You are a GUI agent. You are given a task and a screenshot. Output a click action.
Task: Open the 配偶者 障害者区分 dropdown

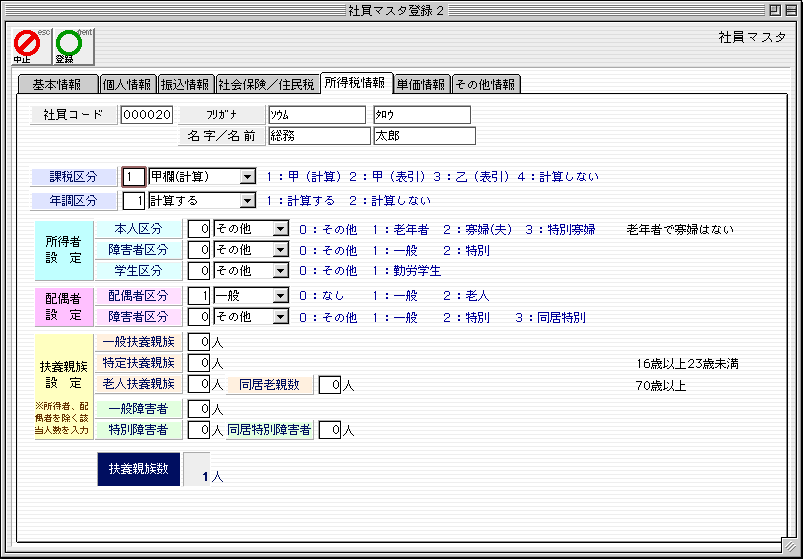[251, 317]
